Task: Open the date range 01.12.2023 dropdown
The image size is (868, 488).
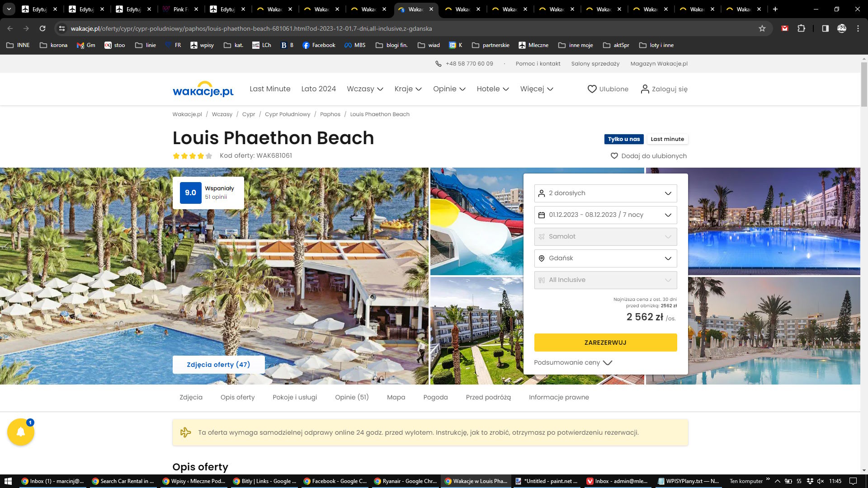Action: [x=605, y=215]
